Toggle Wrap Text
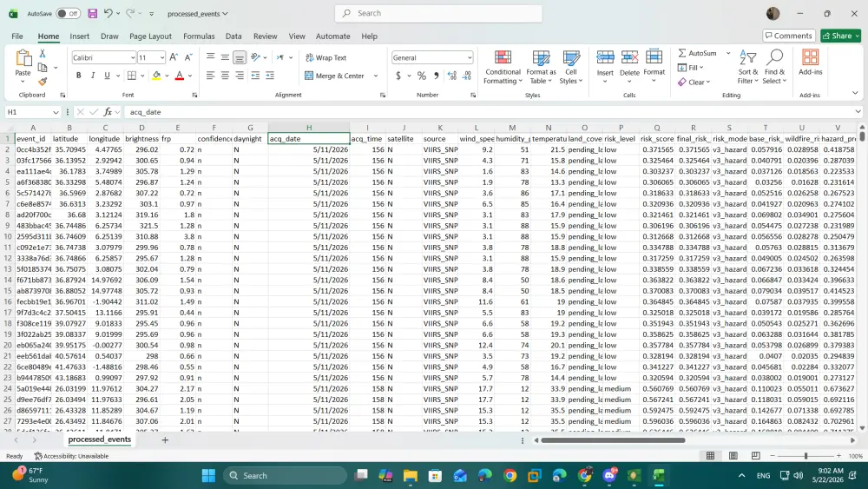The width and height of the screenshot is (868, 489). [x=326, y=57]
